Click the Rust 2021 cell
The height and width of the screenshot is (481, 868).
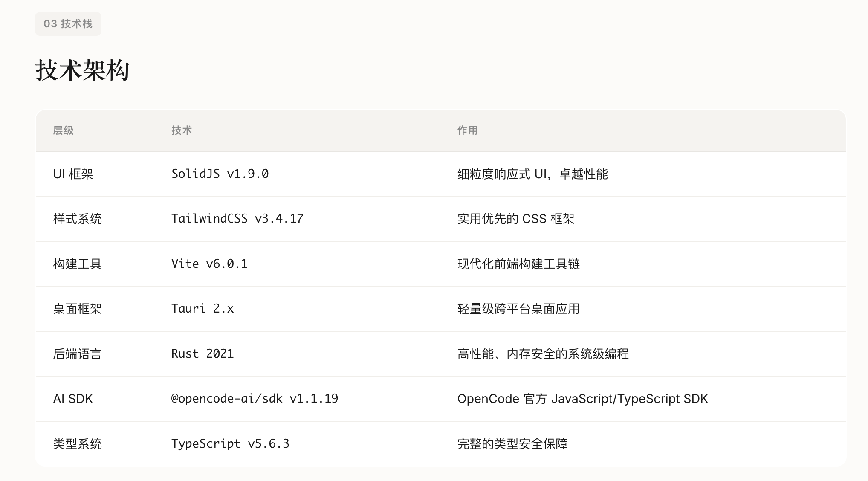pos(203,354)
